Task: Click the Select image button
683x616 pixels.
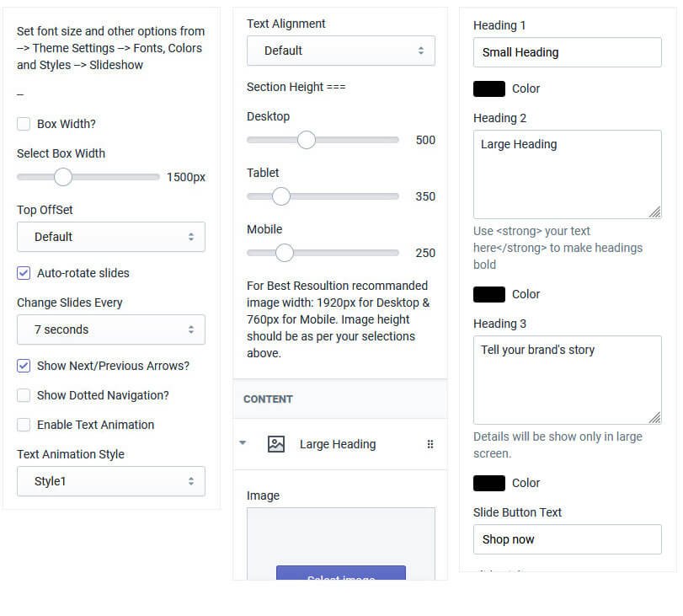Action: [x=341, y=574]
